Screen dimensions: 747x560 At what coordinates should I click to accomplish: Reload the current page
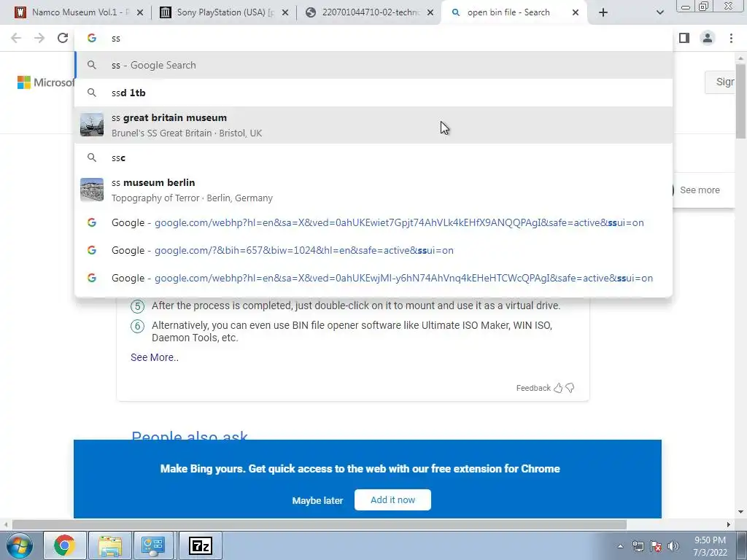[x=63, y=38]
